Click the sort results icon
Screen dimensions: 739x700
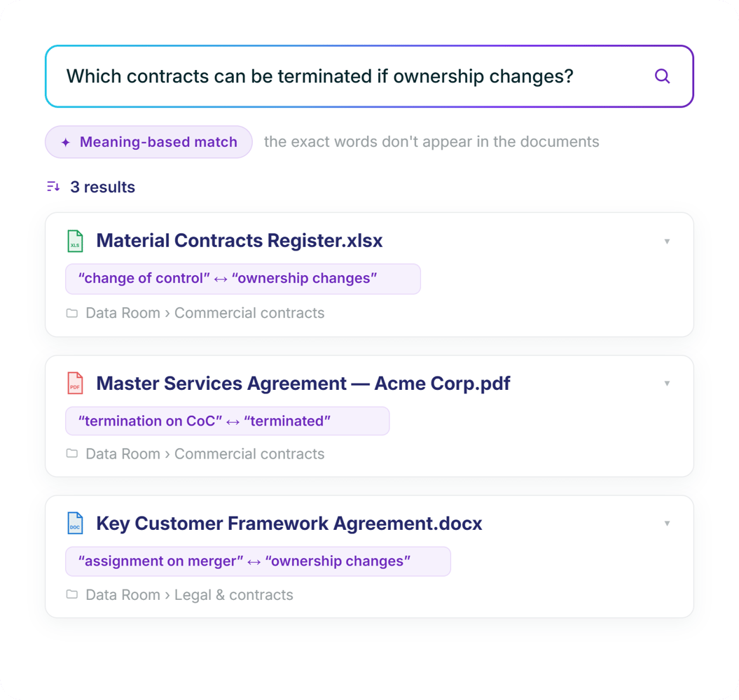[53, 186]
